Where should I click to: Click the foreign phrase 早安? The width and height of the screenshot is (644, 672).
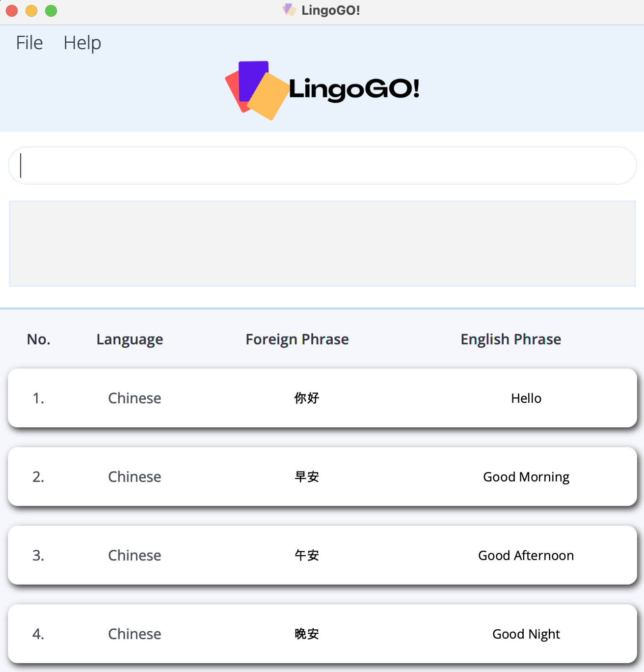point(307,477)
